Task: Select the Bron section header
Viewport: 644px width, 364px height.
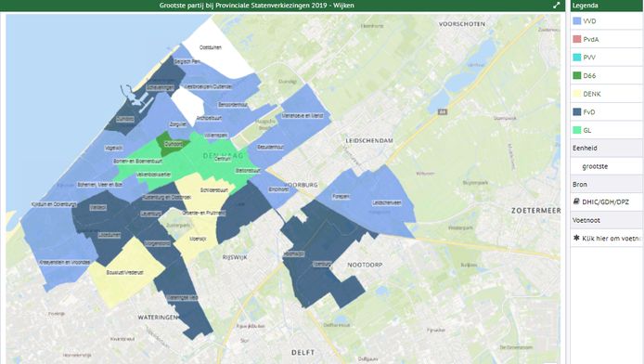Action: [x=606, y=184]
